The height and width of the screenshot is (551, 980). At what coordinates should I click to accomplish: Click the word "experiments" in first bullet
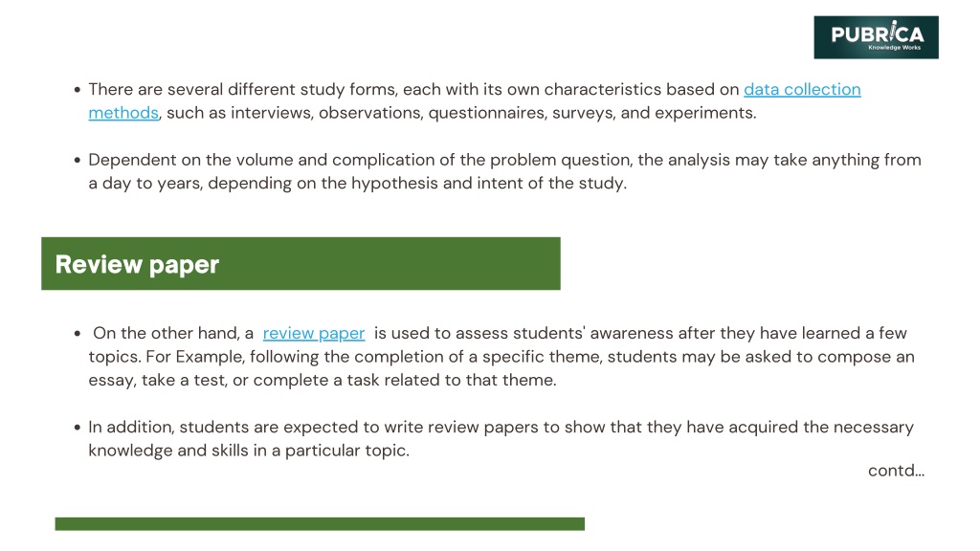pos(704,113)
